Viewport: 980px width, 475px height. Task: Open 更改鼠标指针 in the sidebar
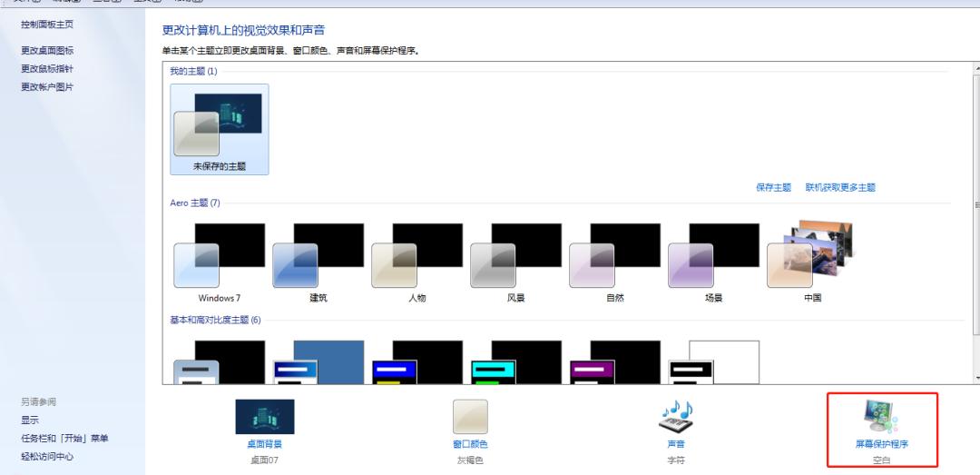click(47, 68)
